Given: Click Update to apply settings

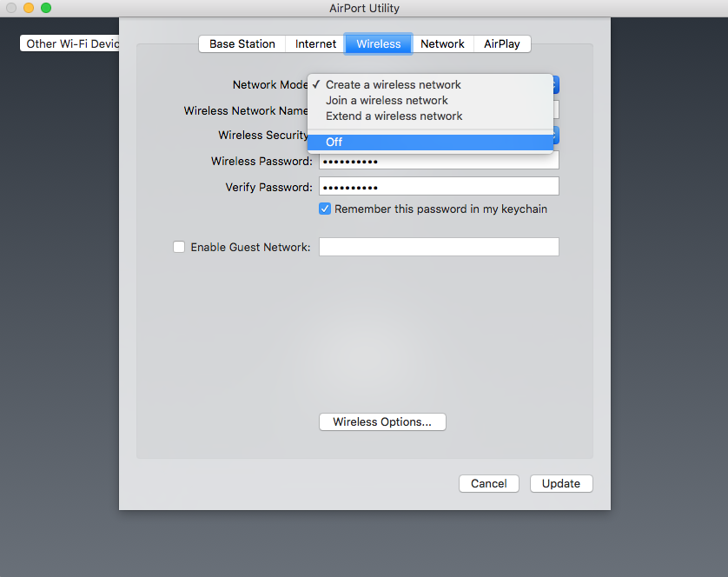Looking at the screenshot, I should point(561,484).
